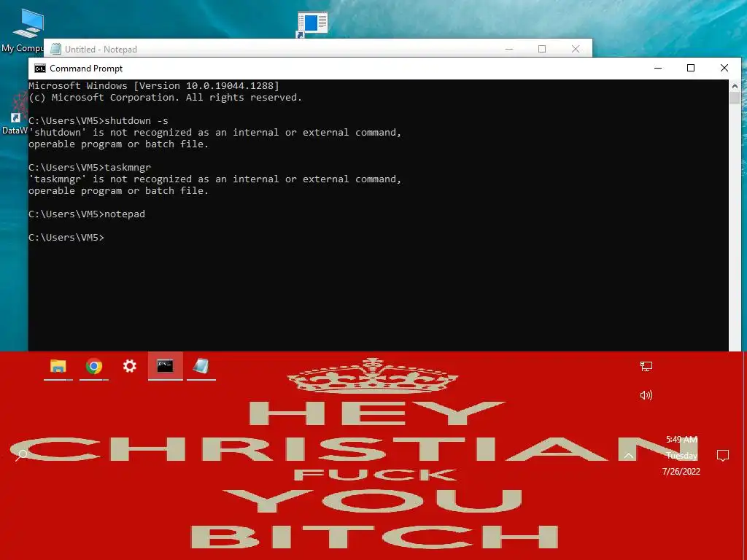This screenshot has height=560, width=747.
Task: Open the notification center icon
Action: click(x=723, y=456)
